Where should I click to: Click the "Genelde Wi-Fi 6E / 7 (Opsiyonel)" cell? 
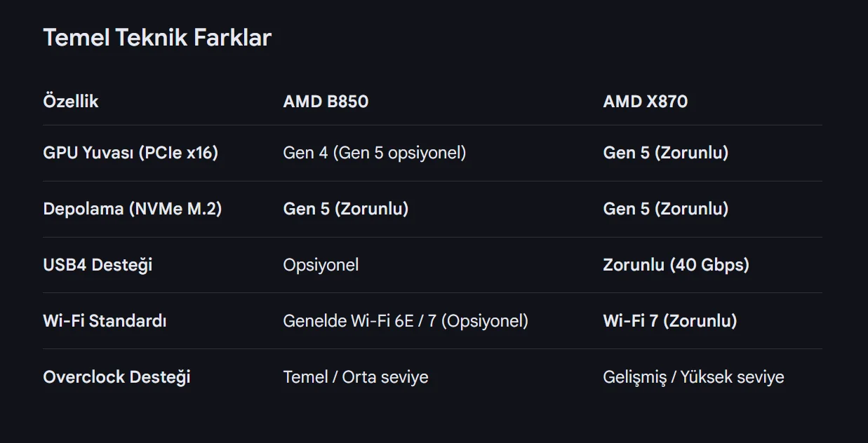coord(406,321)
